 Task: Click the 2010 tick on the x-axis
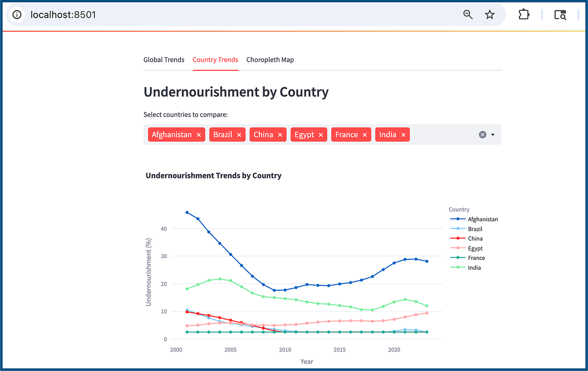click(x=285, y=350)
